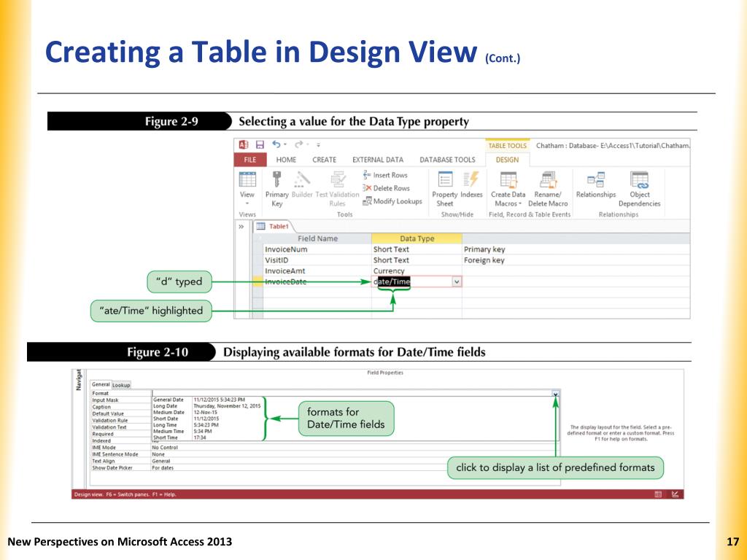Save the table with the floppy disk icon
This screenshot has width=747, height=560.
tap(260, 145)
